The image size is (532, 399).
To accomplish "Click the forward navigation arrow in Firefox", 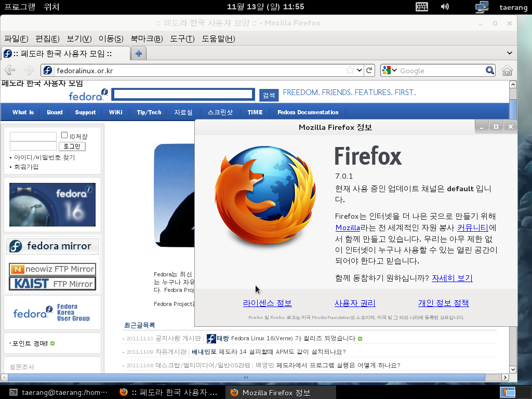I will (x=29, y=70).
